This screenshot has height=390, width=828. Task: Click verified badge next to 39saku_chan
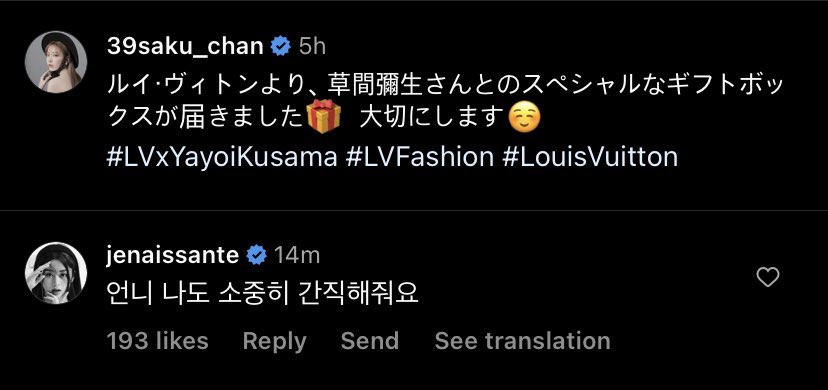point(280,47)
